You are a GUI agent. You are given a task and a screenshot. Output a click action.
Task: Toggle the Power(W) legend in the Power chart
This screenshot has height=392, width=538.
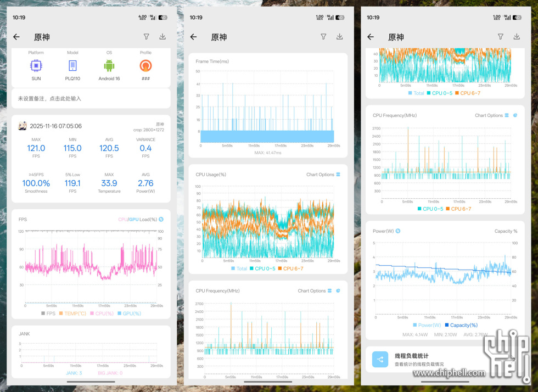pyautogui.click(x=427, y=325)
